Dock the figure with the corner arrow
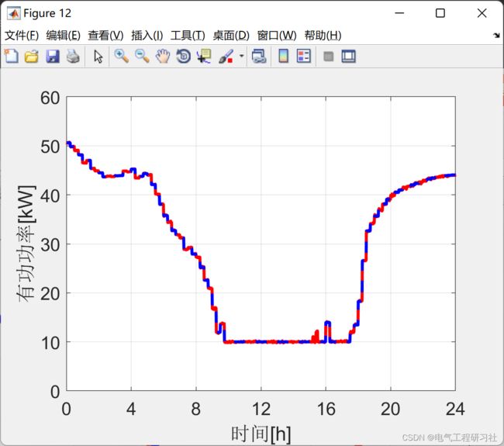The height and width of the screenshot is (446, 504). click(x=496, y=35)
